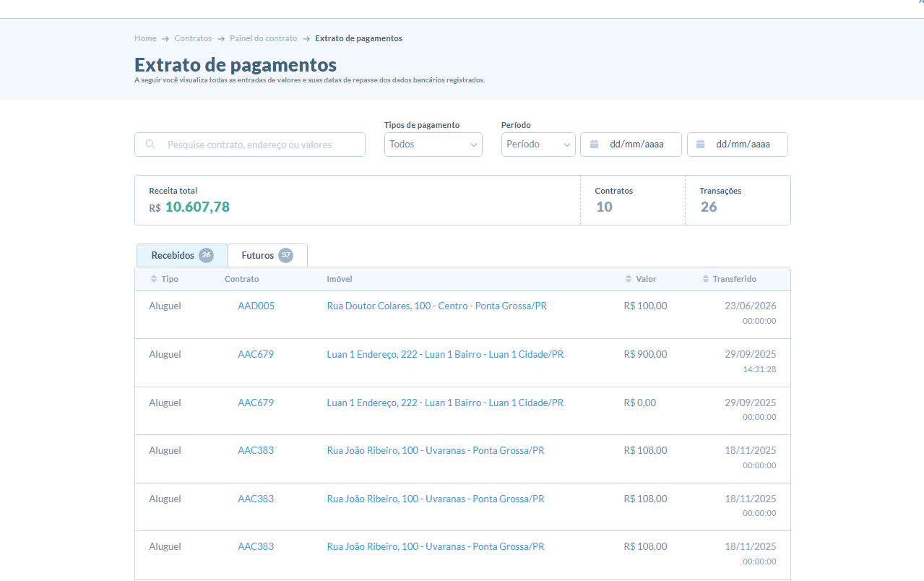Sort table by Transferido column arrows
924x581 pixels.
pos(705,279)
